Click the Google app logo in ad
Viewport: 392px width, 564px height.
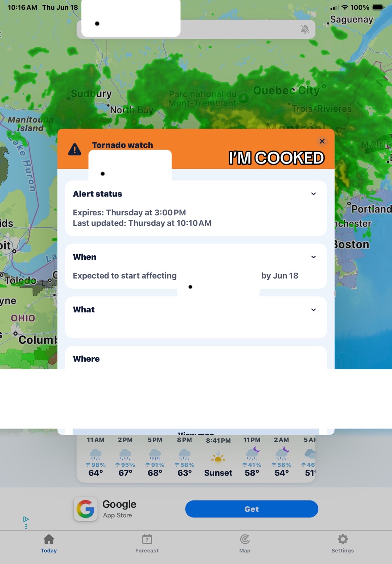click(x=86, y=509)
